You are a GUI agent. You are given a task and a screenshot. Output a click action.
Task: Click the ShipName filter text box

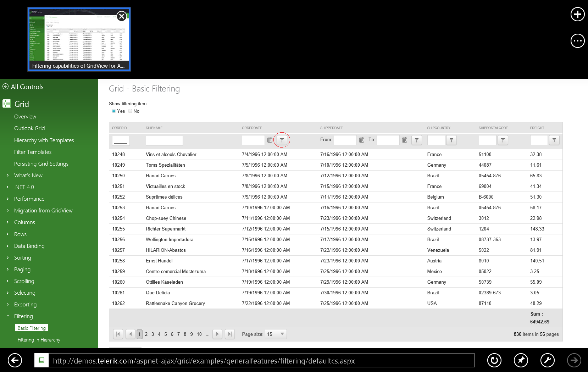pos(164,141)
